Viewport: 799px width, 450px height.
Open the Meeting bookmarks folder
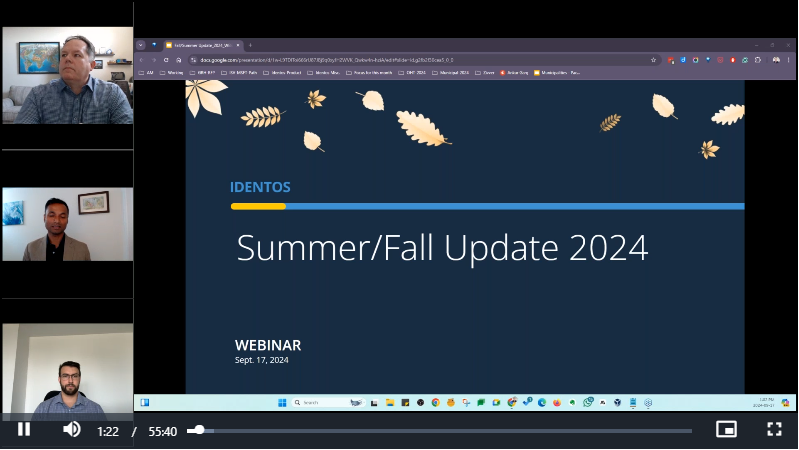[x=171, y=73]
